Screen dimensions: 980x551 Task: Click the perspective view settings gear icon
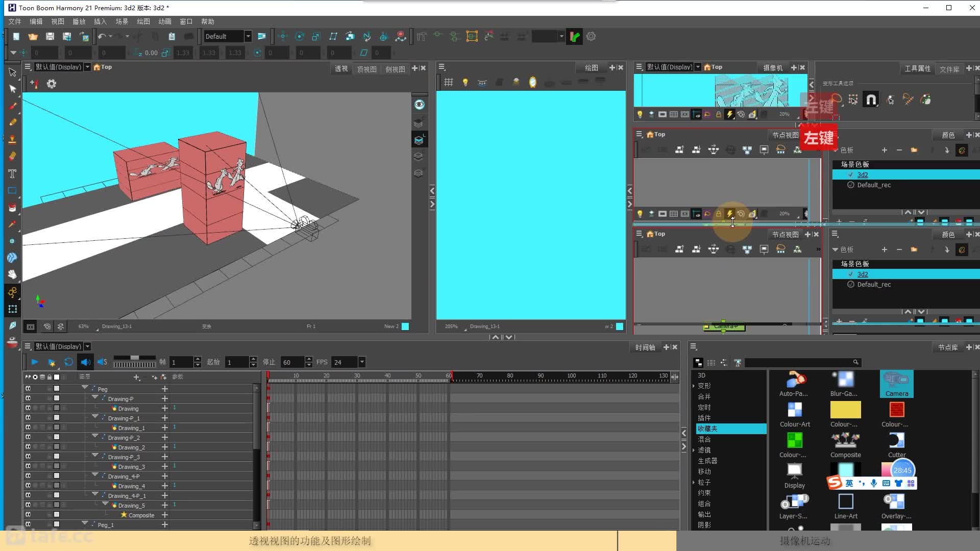(x=52, y=84)
